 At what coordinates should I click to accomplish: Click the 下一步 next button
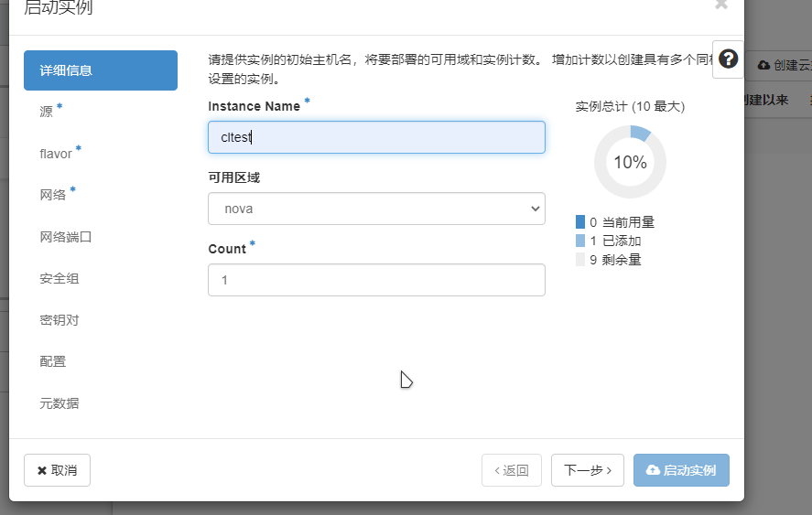click(x=587, y=470)
